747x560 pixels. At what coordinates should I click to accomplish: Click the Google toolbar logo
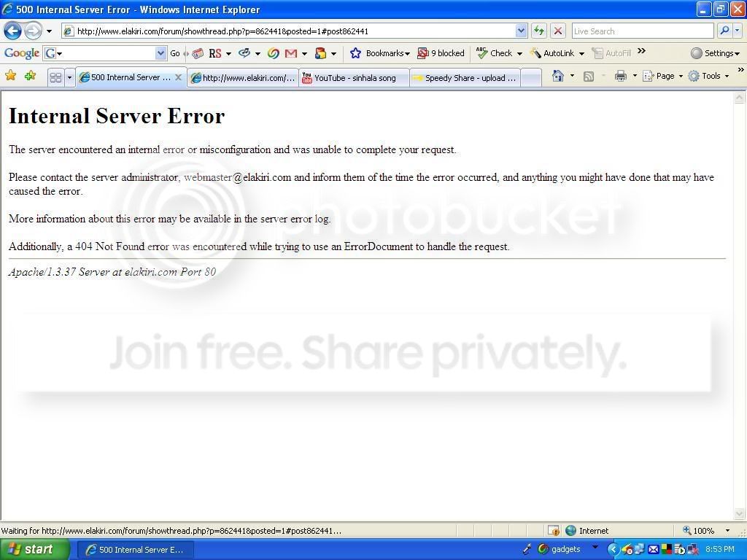click(x=21, y=53)
